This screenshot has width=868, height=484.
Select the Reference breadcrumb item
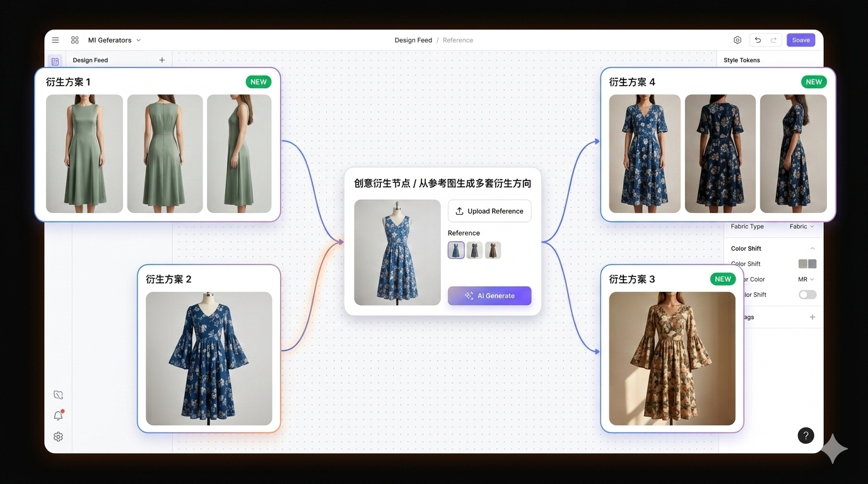[x=458, y=40]
